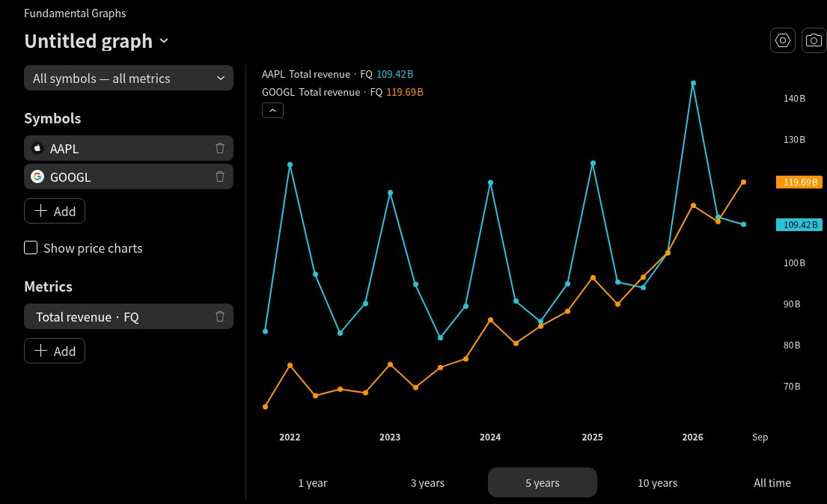This screenshot has height=504, width=827.
Task: Click the orange 119.69B axis label
Action: pyautogui.click(x=799, y=182)
